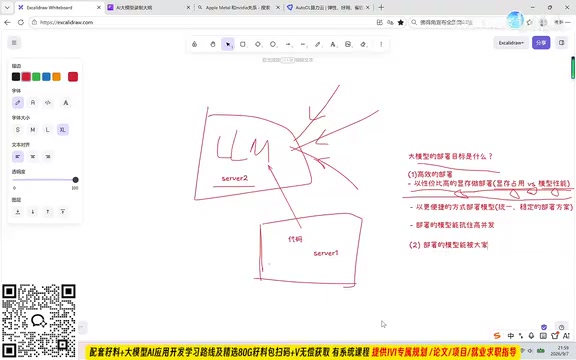The image size is (576, 360).
Task: Set font size to M
Action: (33, 130)
